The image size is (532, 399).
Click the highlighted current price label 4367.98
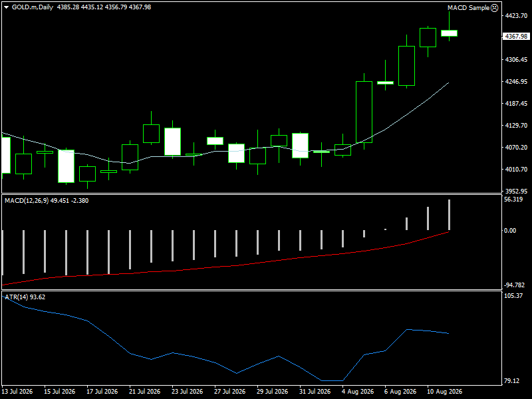516,37
